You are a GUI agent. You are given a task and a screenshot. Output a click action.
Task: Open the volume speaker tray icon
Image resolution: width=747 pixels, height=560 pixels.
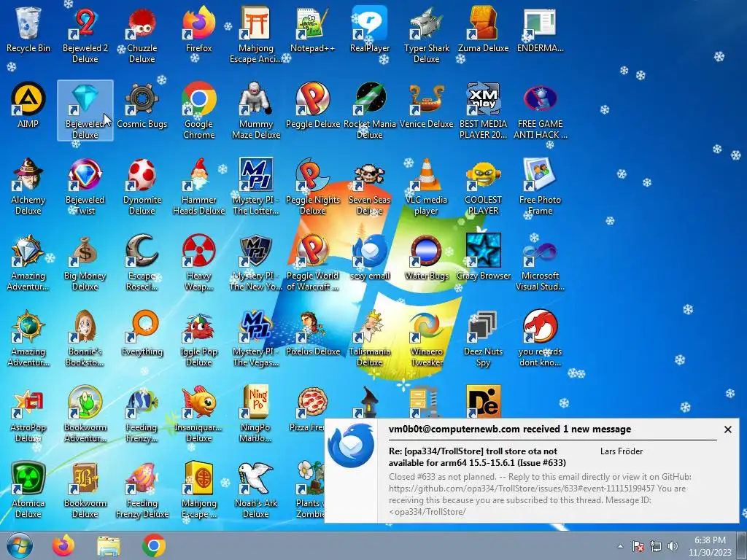[673, 546]
